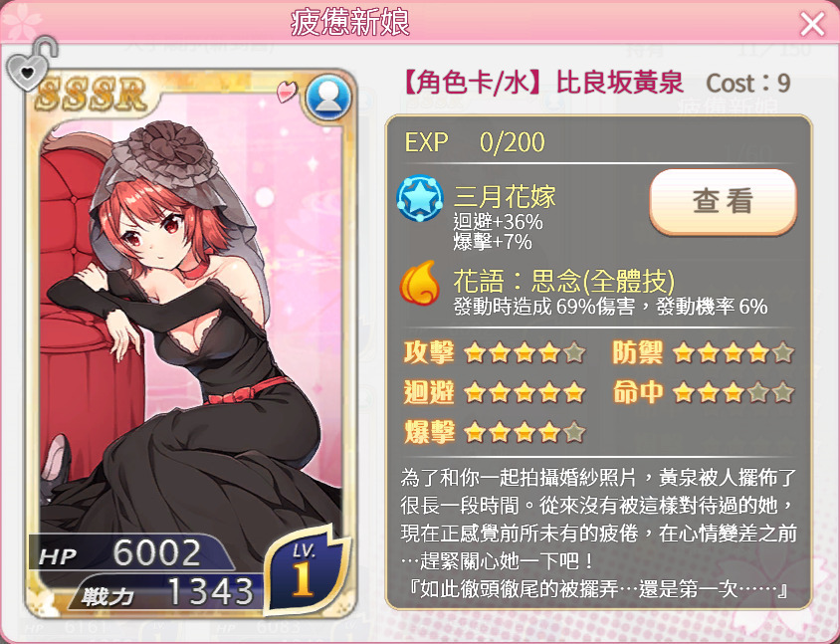Close the 疲憊新娘 dialog with X

[x=812, y=24]
